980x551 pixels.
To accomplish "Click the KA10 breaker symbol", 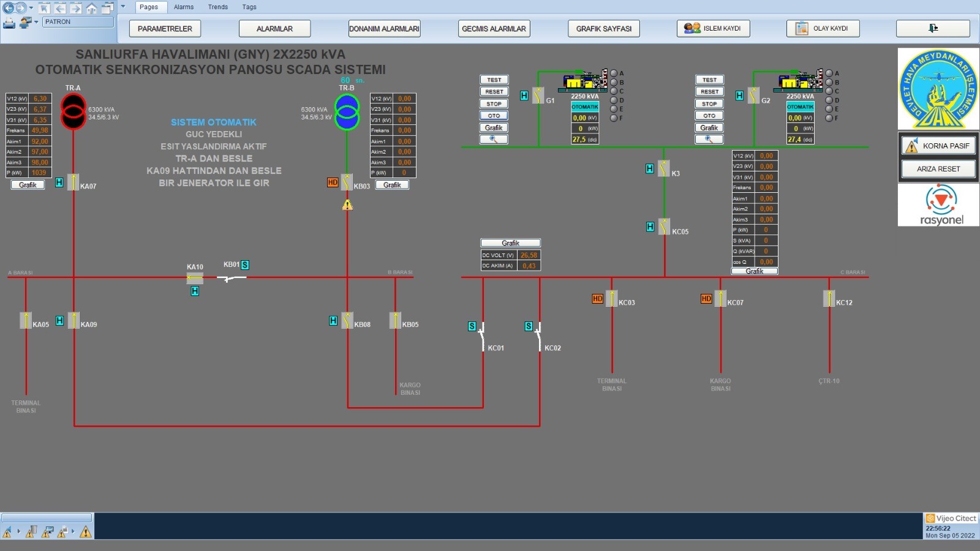I will coord(195,278).
